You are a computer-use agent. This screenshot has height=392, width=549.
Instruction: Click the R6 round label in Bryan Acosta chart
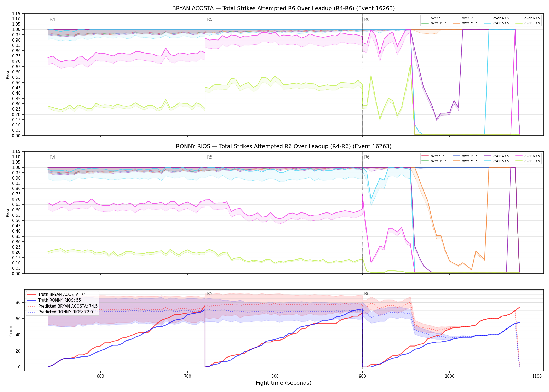tap(367, 19)
